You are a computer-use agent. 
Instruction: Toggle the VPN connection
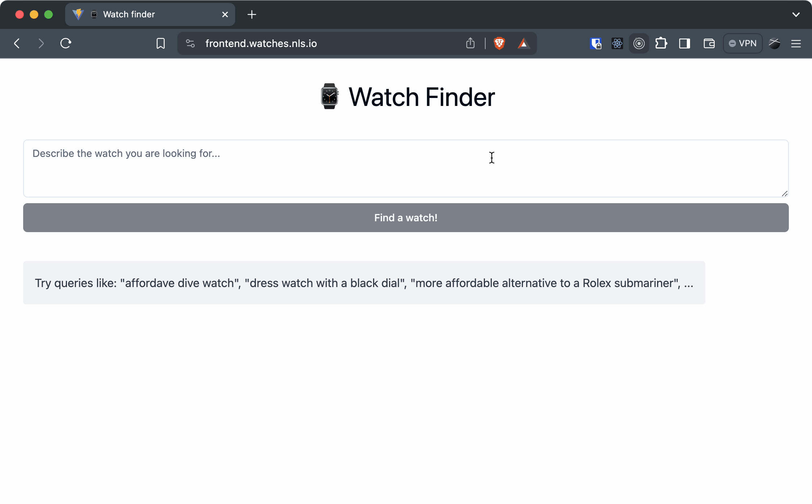(x=743, y=43)
